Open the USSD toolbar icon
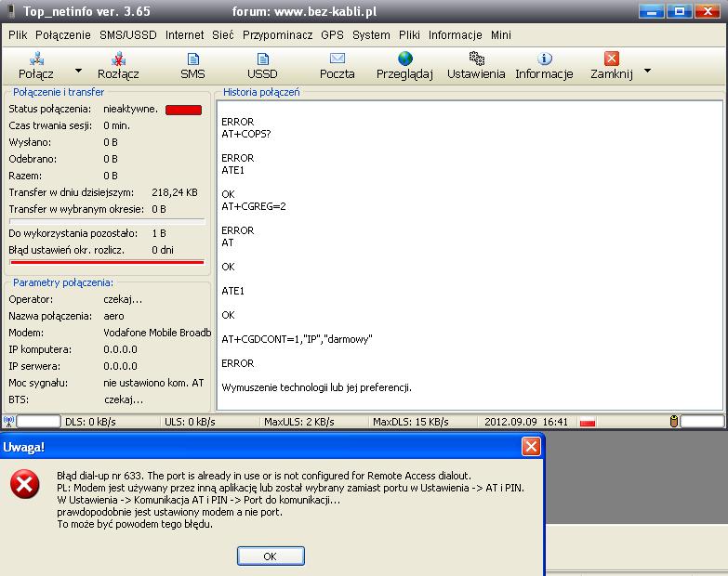The width and height of the screenshot is (728, 576). pos(262,59)
